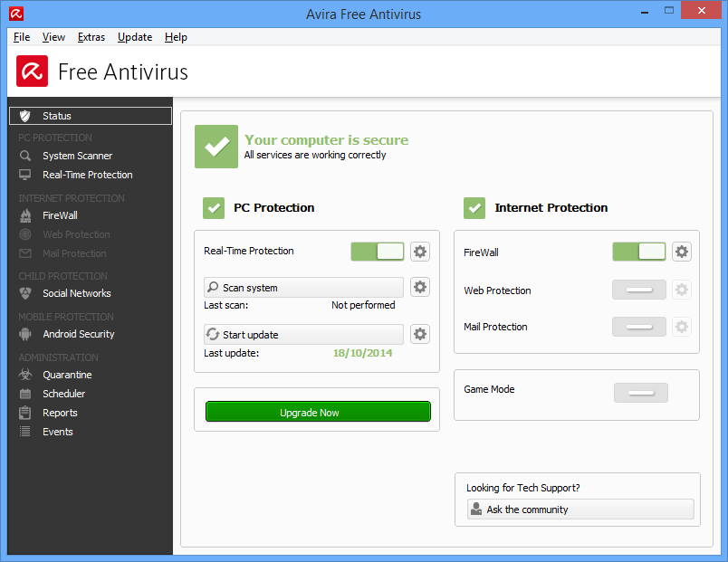Open Android Security settings
Image resolution: width=728 pixels, height=562 pixels.
[x=80, y=334]
